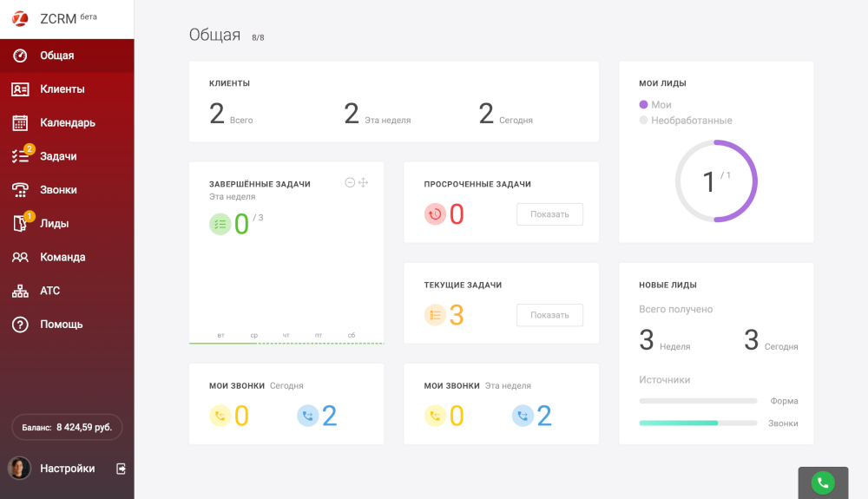This screenshot has width=868, height=499.
Task: Toggle the Мои legend item in leads chart
Action: (x=655, y=104)
